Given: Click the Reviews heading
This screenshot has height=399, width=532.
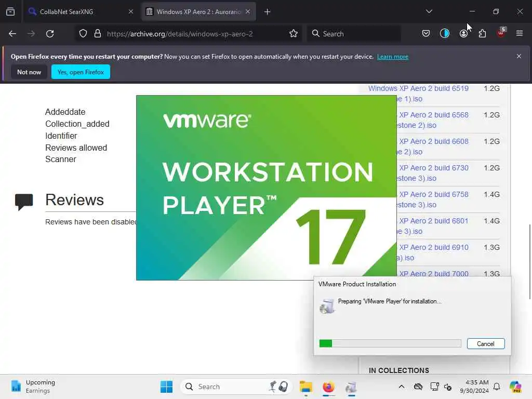Looking at the screenshot, I should point(74,199).
